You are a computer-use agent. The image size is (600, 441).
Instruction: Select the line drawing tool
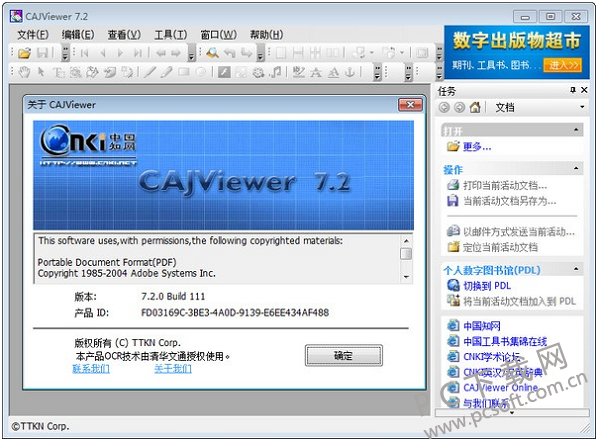tap(150, 72)
